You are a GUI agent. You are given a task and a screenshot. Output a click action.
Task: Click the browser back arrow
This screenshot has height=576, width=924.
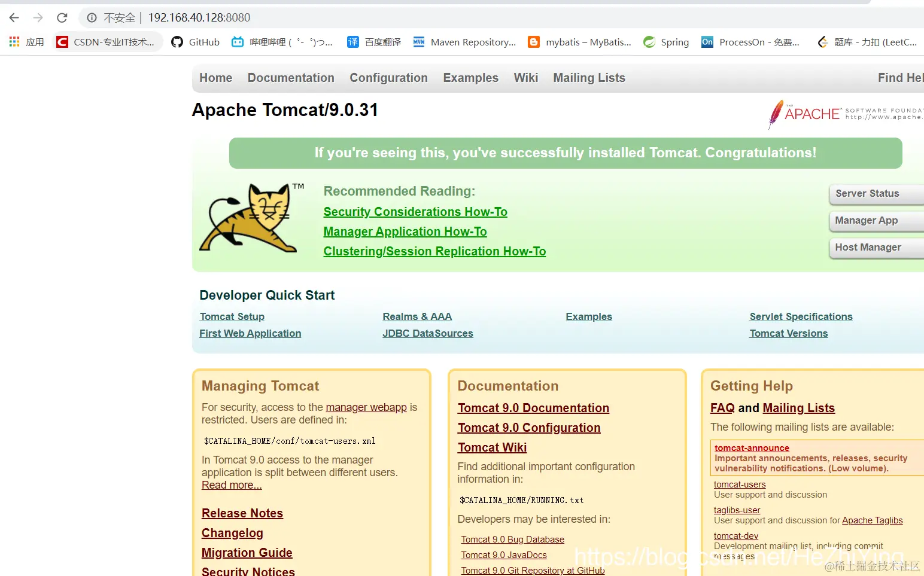(x=14, y=18)
